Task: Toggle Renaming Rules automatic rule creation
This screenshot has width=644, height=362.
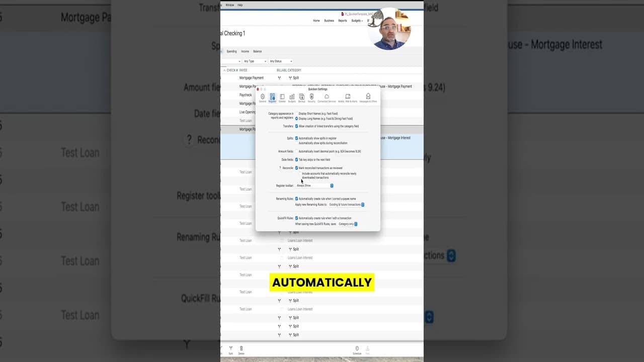Action: click(297, 199)
